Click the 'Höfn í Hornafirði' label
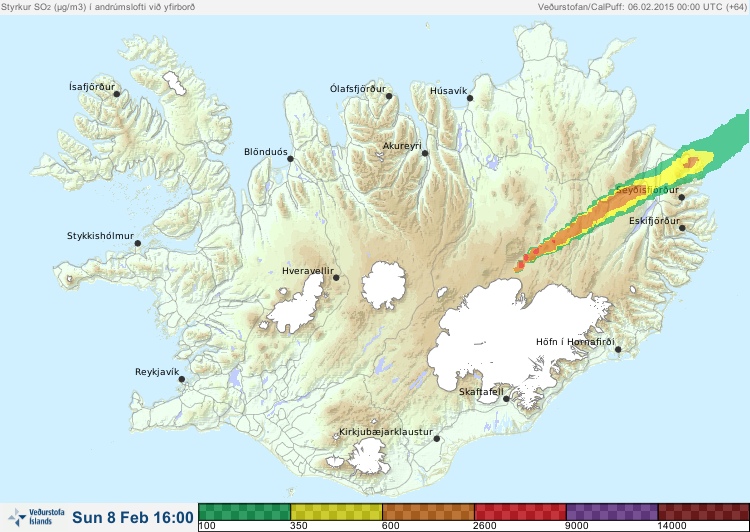750x532 pixels. coord(575,342)
